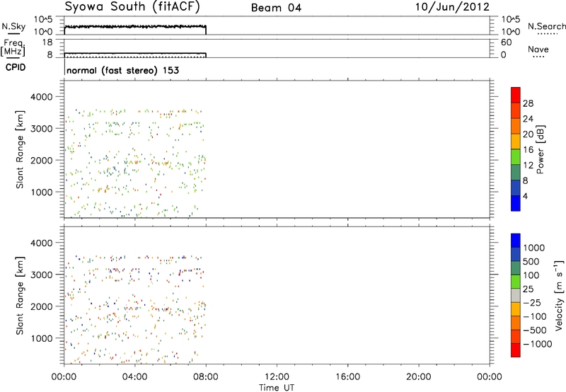Screen dimensions: 566x392
Task: Click the '08:00' time tick label
Action: click(206, 377)
